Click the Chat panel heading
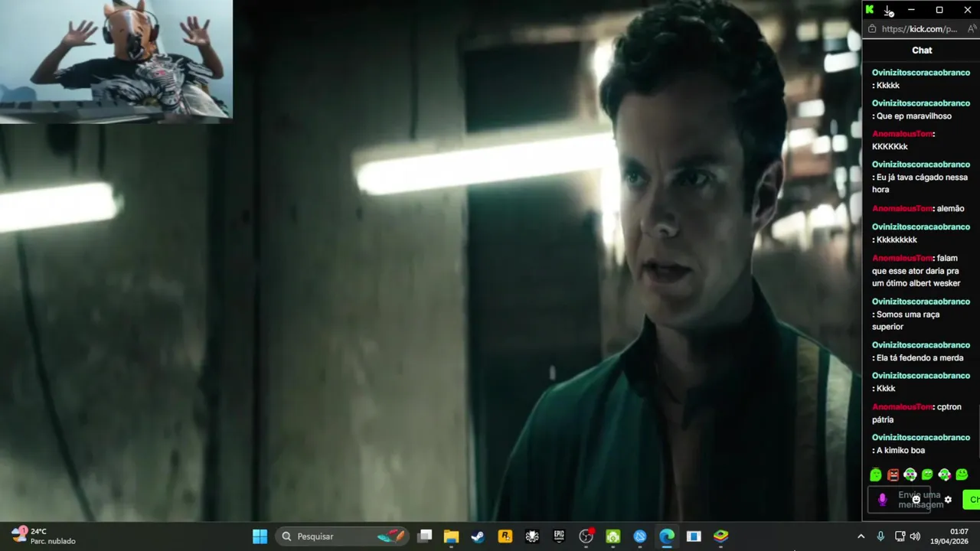Screen dimensions: 980x551 (x=922, y=50)
